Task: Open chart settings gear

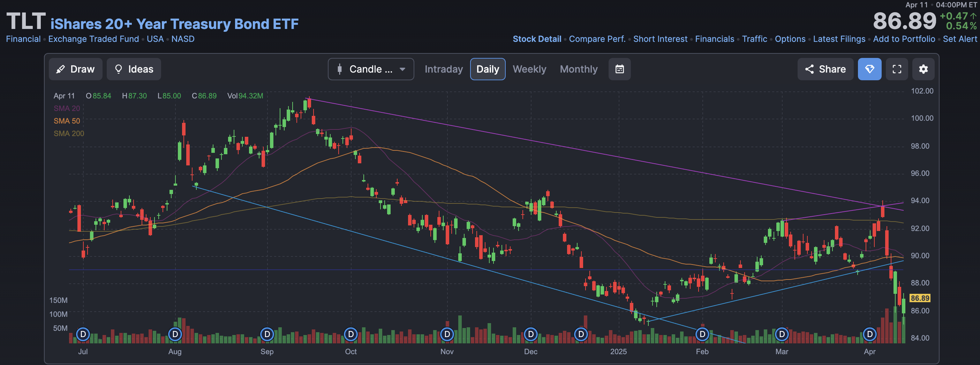Action: (x=923, y=69)
